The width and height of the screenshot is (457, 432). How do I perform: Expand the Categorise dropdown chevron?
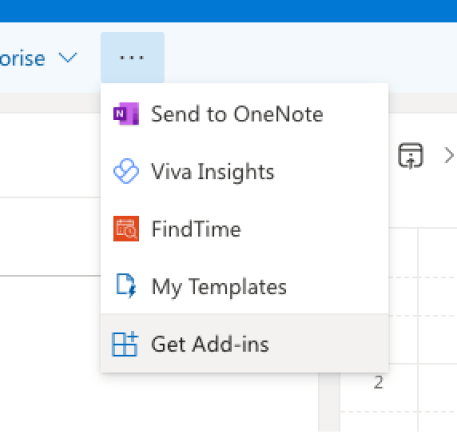point(68,58)
